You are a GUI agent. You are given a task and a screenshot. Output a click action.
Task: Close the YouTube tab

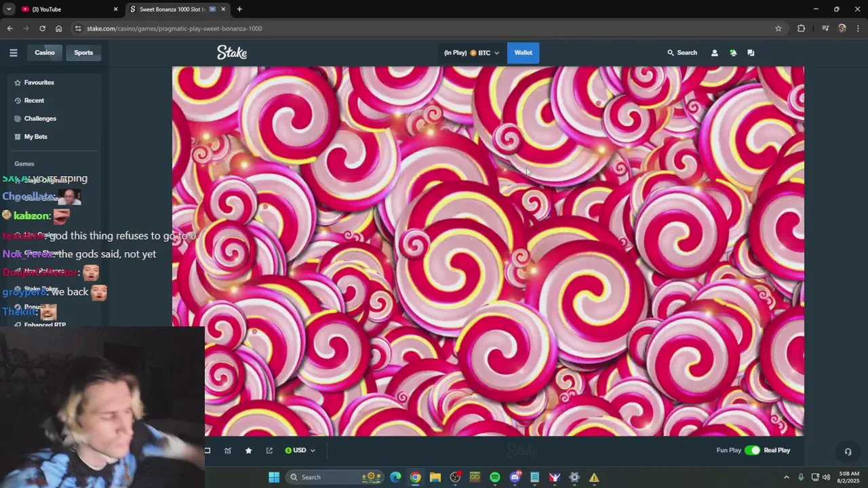pos(115,9)
